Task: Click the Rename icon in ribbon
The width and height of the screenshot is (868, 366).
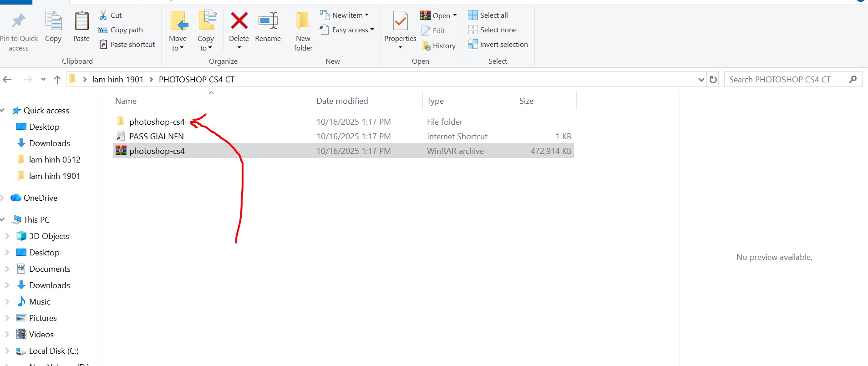Action: click(x=268, y=21)
